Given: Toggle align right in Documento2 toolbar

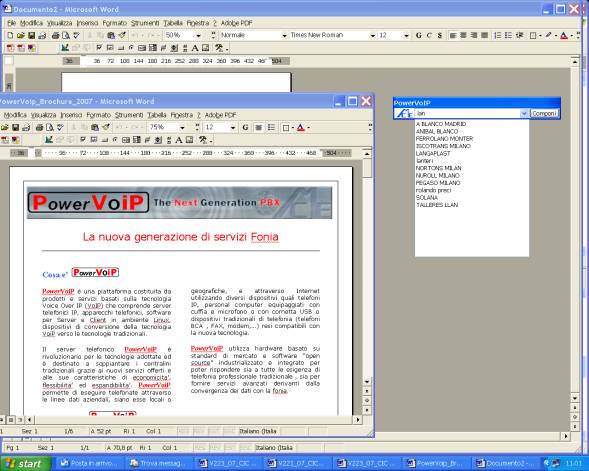Looking at the screenshot, I should click(474, 35).
